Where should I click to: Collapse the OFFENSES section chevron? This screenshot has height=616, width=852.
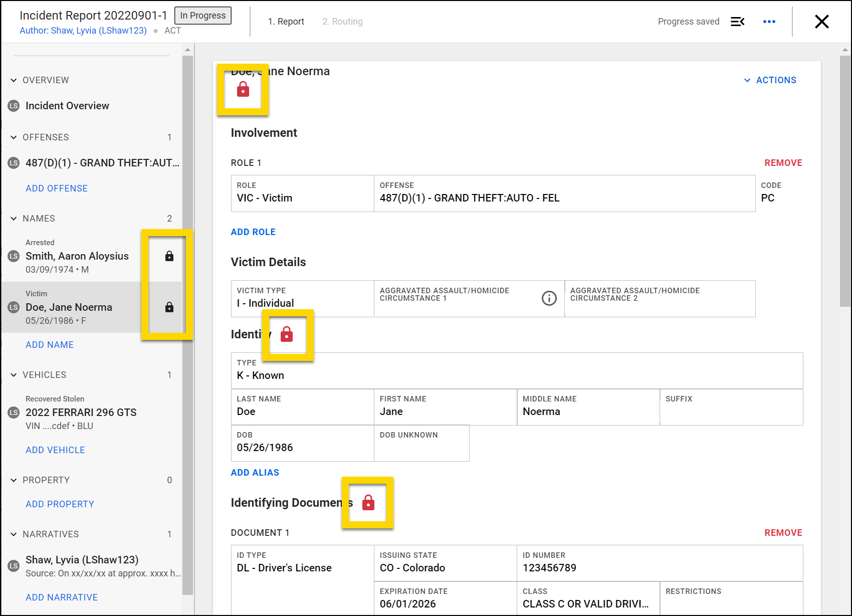coord(14,137)
